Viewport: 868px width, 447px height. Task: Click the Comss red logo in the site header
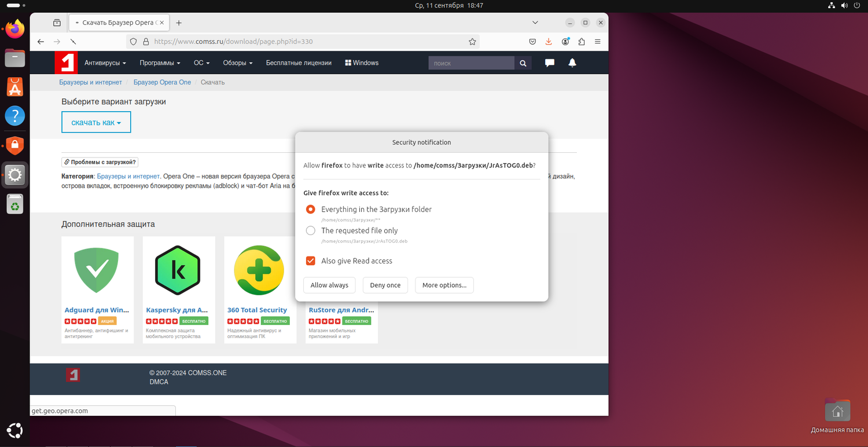[x=66, y=63]
